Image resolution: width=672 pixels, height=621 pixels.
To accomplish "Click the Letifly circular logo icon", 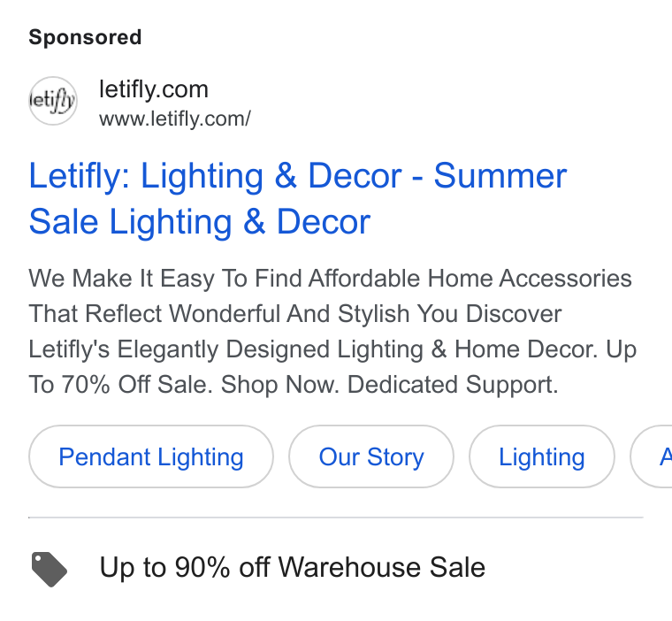I will coord(53,101).
